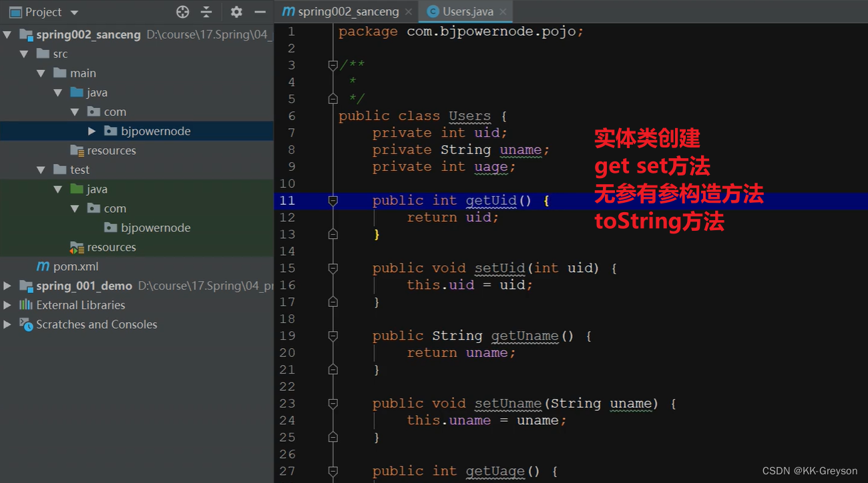This screenshot has width=868, height=483.
Task: Close the spring002_sanceng tab
Action: pos(408,12)
